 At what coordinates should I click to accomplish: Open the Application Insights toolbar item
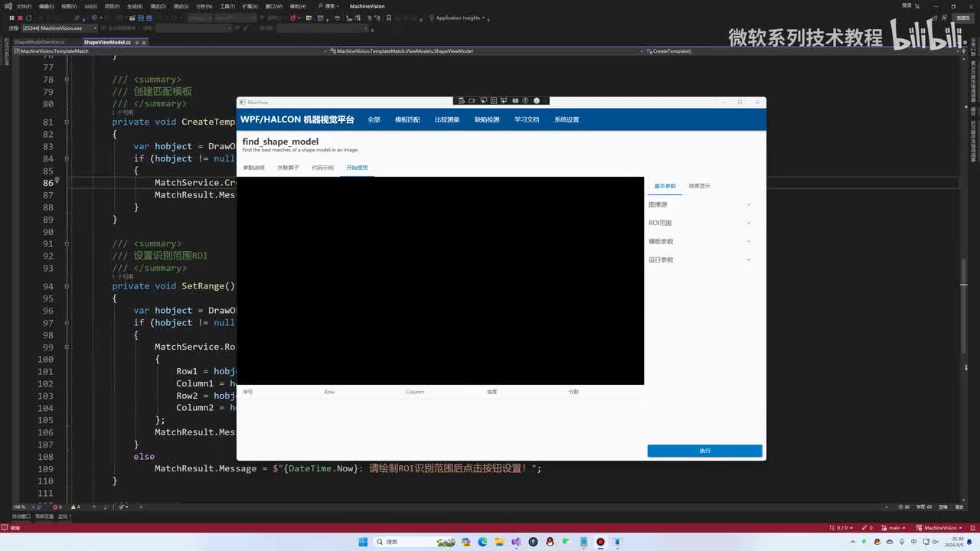[457, 18]
